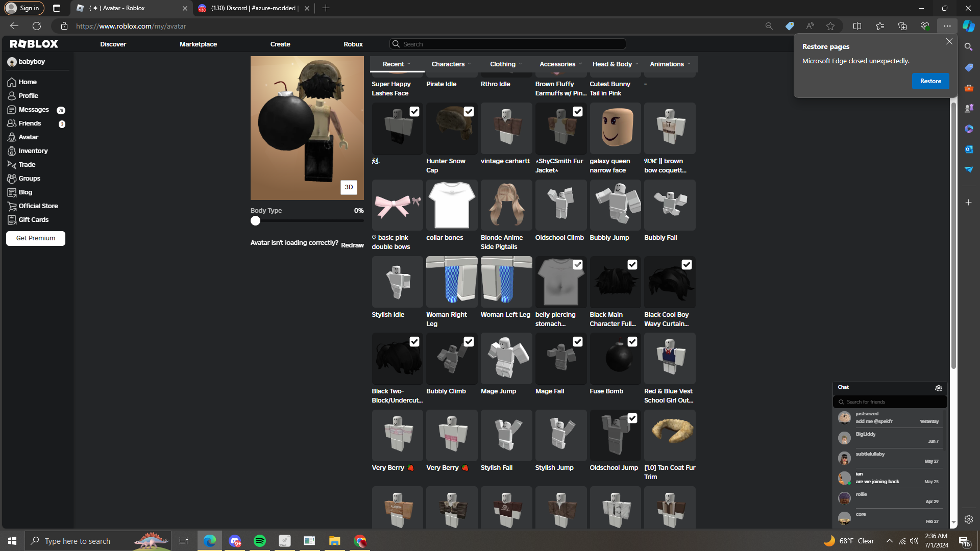Open File Explorer from the taskbar
The height and width of the screenshot is (551, 980).
334,541
